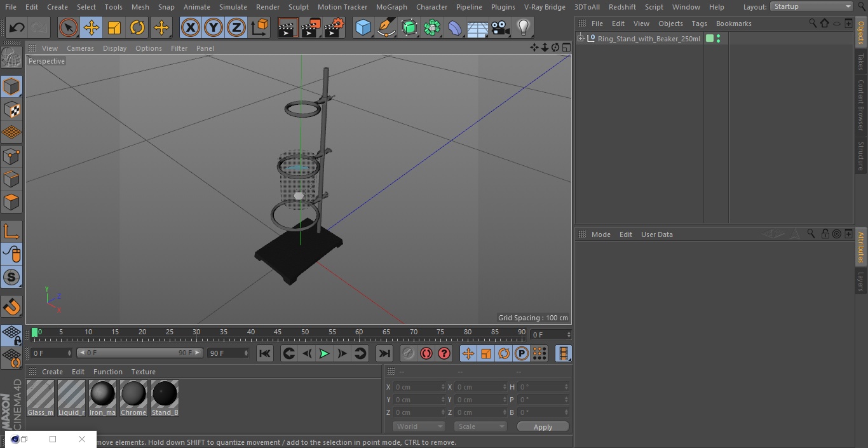Image resolution: width=868 pixels, height=448 pixels.
Task: Play animation forwards
Action: (324, 353)
